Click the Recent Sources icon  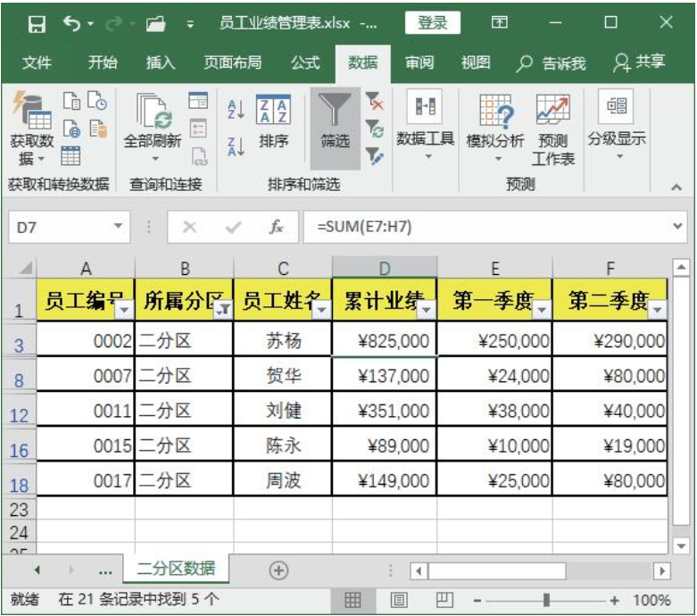tap(97, 101)
